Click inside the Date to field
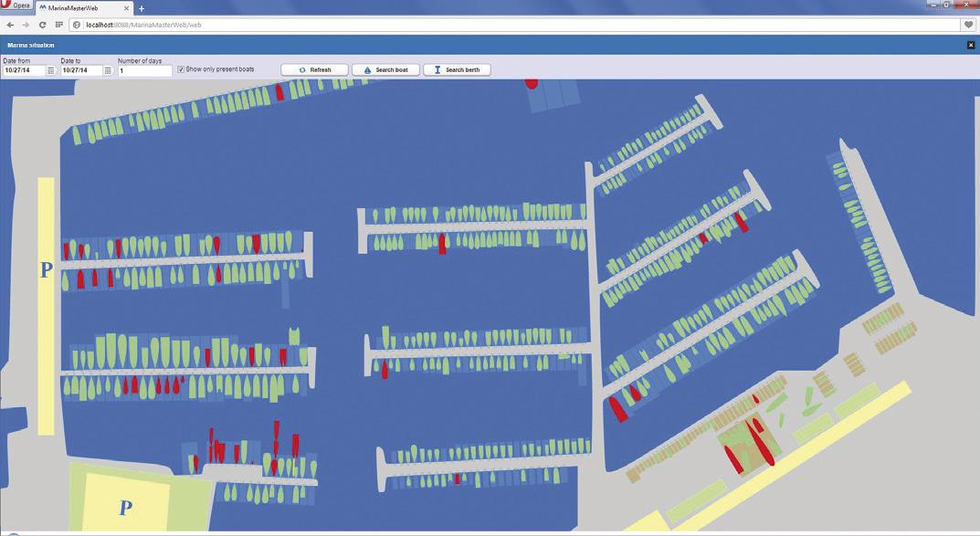This screenshot has height=536, width=980. click(x=81, y=70)
